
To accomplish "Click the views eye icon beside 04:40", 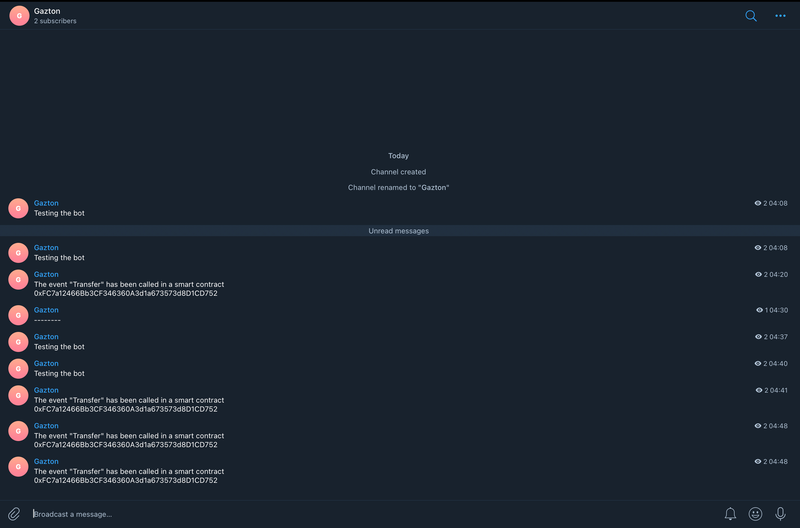I will pyautogui.click(x=758, y=364).
